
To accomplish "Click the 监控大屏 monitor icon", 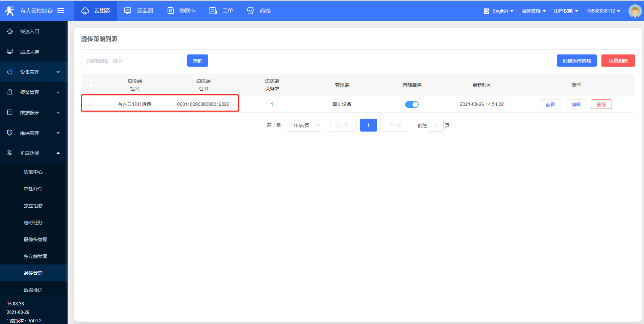I will (10, 51).
